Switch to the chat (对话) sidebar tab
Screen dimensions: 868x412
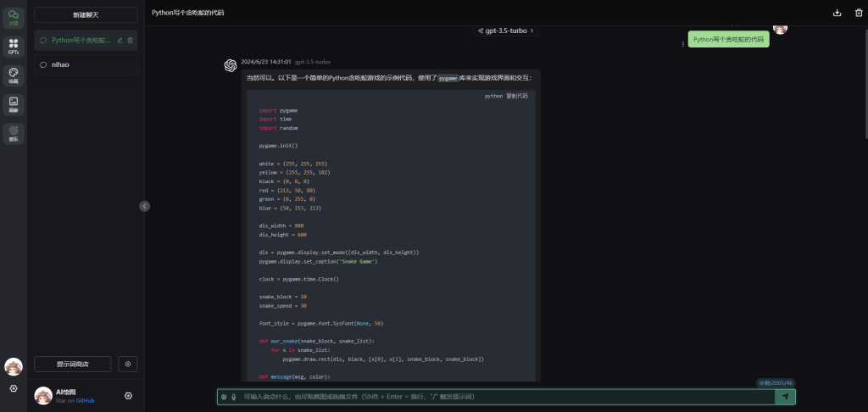tap(14, 17)
